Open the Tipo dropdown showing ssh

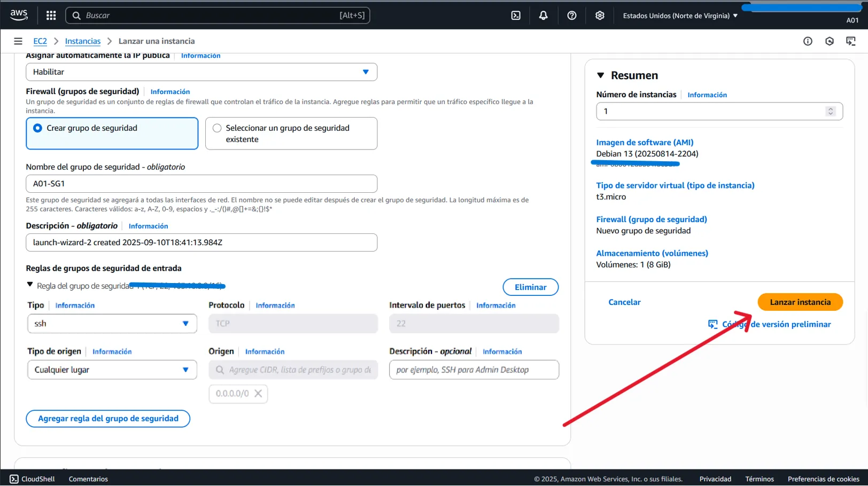pyautogui.click(x=112, y=324)
